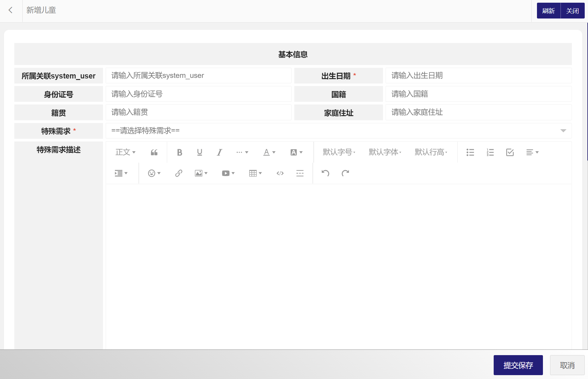This screenshot has width=588, height=379.
Task: Click the bold formatting icon
Action: pyautogui.click(x=179, y=152)
